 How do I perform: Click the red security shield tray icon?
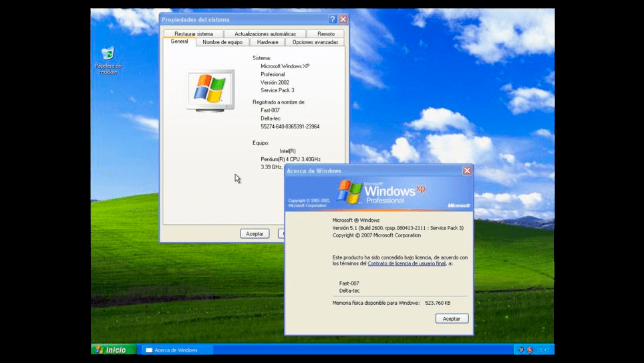click(530, 350)
